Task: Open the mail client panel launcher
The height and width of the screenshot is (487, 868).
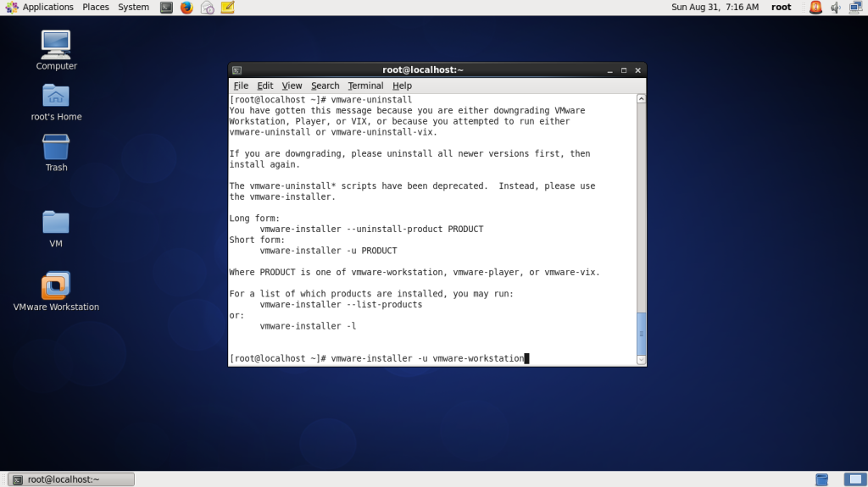Action: pos(207,7)
